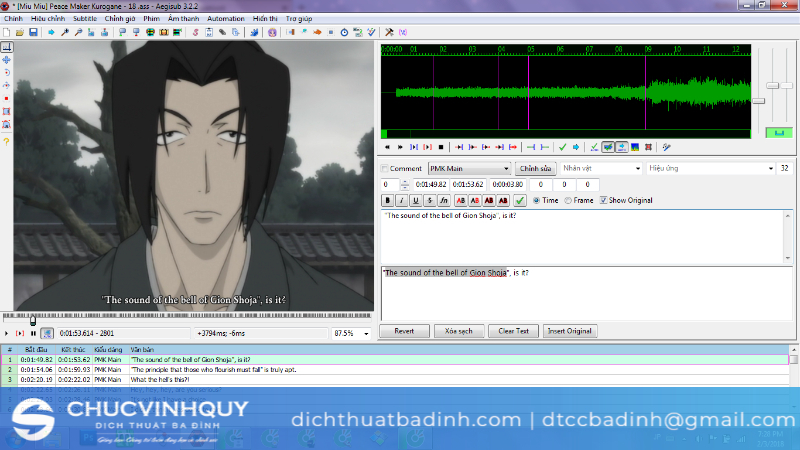Select the Rotate Z video tool

[x=7, y=72]
